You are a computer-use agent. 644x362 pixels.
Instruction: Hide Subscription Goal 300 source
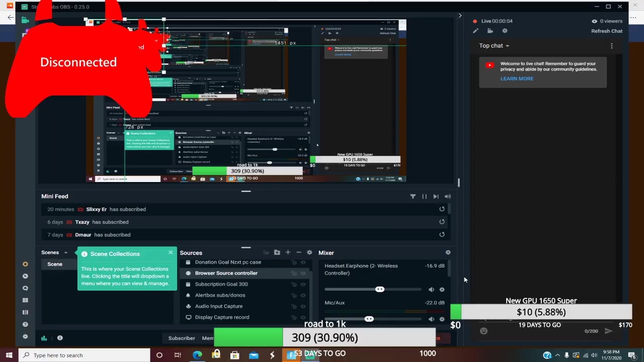coord(303,284)
